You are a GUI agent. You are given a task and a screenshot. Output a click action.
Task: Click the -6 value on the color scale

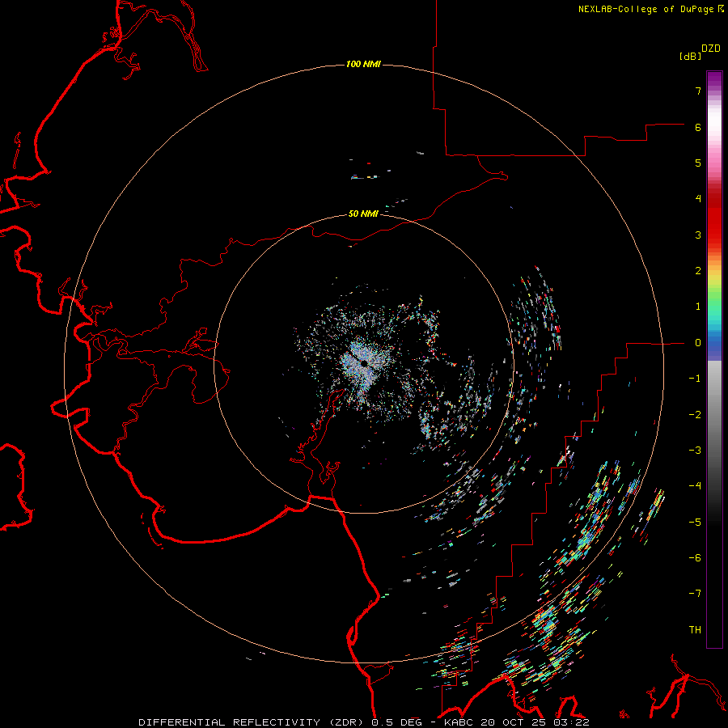[695, 558]
